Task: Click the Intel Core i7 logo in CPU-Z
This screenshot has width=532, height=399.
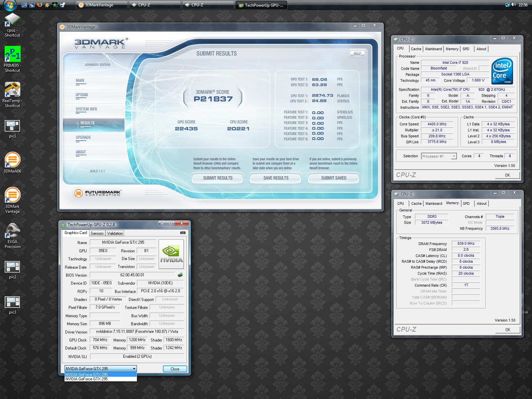Action: [502, 71]
